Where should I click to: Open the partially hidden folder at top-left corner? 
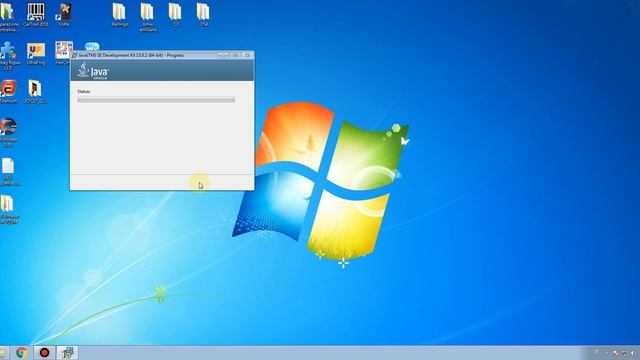pos(7,16)
